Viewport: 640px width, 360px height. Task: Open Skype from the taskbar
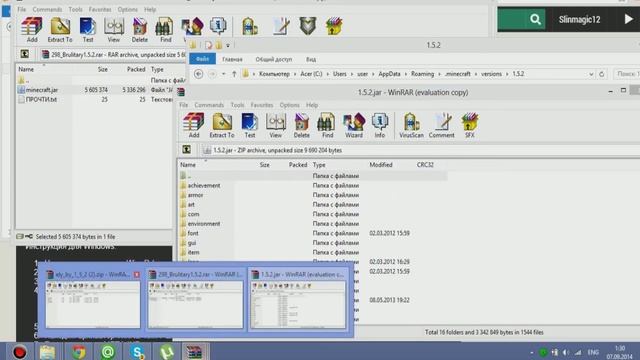pos(138,351)
